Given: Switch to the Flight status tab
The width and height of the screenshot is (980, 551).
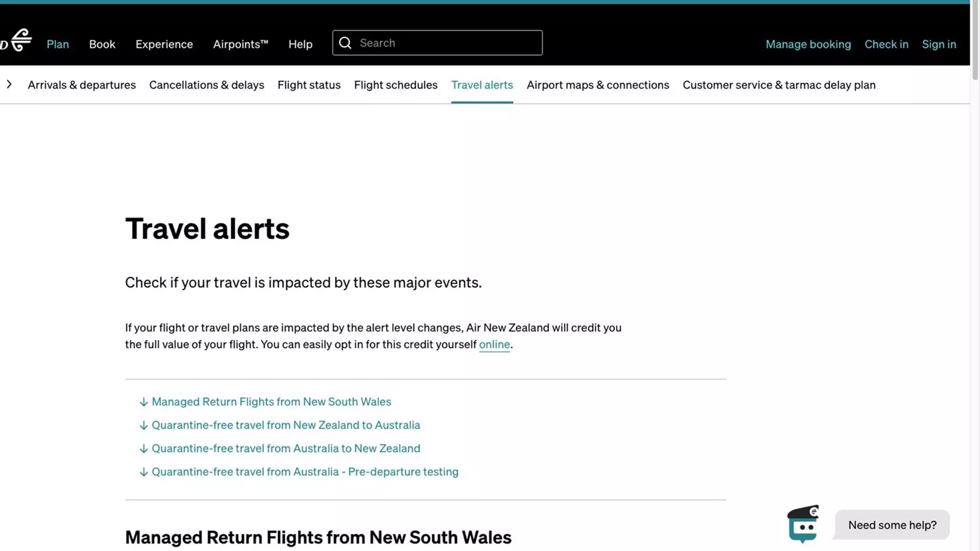Looking at the screenshot, I should (x=309, y=85).
